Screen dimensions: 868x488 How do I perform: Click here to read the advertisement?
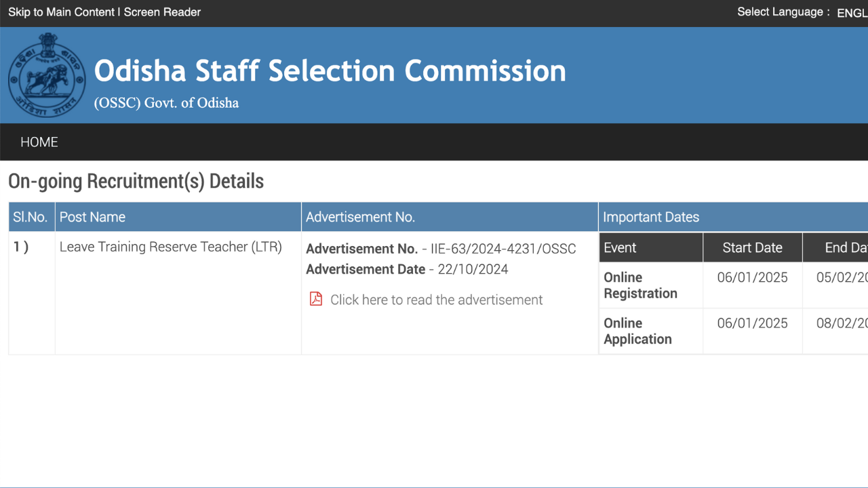436,300
